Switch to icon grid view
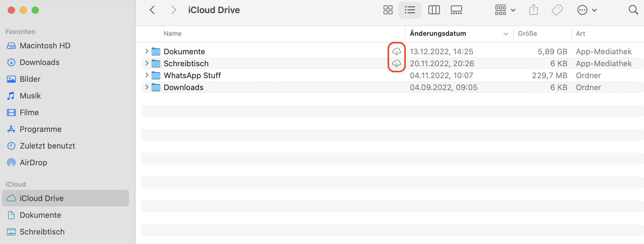Viewport: 644px width, 244px height. 388,10
